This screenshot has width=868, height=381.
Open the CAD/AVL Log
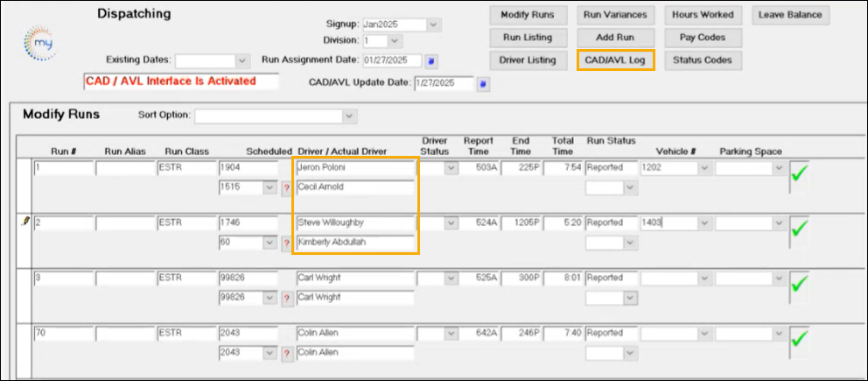(614, 60)
